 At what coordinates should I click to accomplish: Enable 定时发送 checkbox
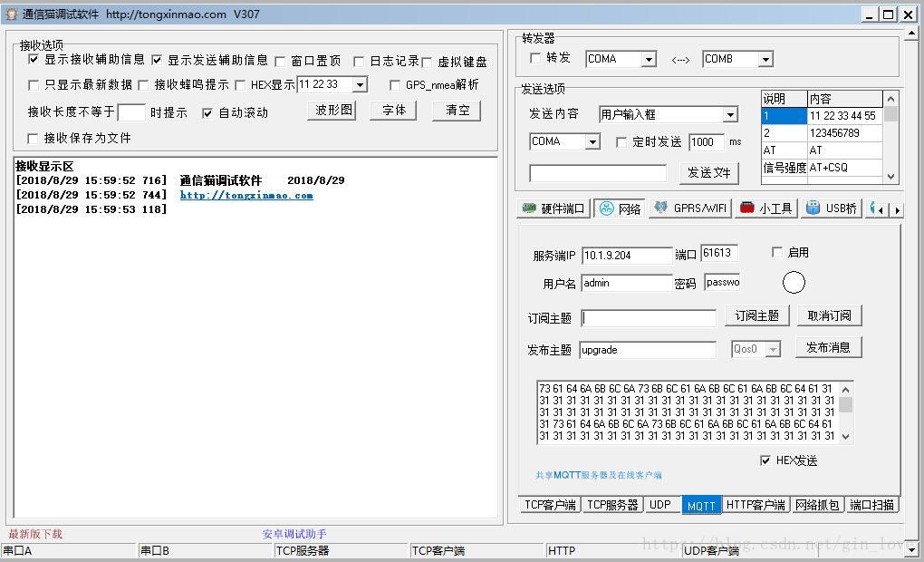click(621, 141)
